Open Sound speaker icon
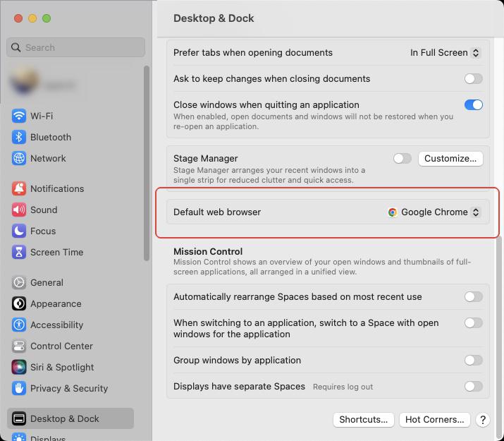This screenshot has width=504, height=441. [18, 210]
